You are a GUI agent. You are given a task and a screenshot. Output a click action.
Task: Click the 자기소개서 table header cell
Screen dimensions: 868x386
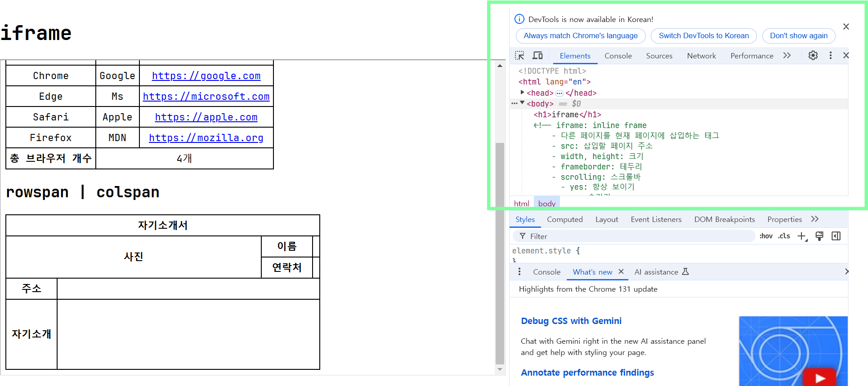[163, 225]
